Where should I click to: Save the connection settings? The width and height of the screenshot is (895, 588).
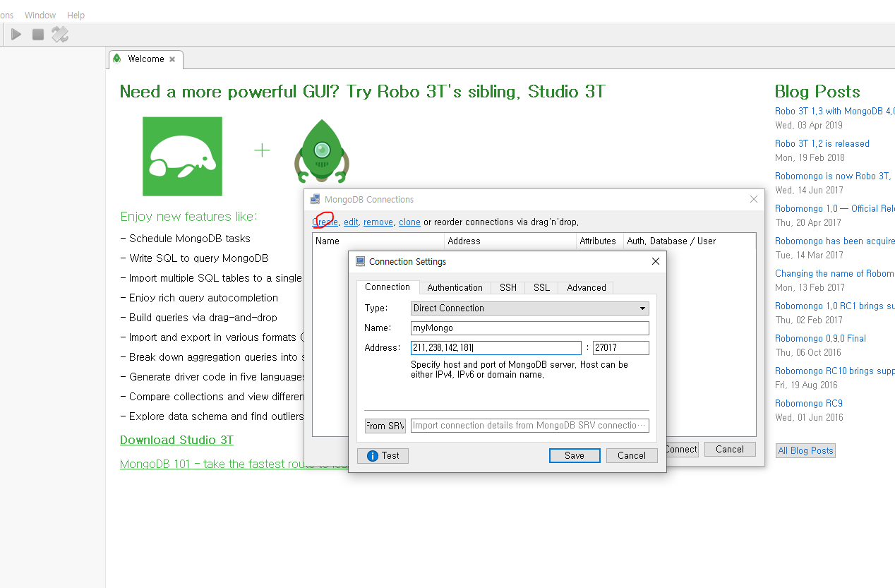click(575, 455)
